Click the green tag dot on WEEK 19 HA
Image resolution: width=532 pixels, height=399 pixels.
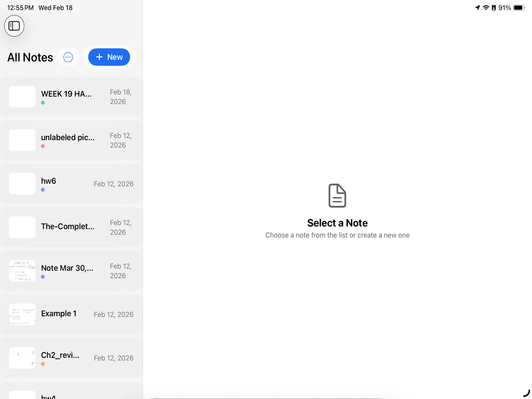point(43,103)
